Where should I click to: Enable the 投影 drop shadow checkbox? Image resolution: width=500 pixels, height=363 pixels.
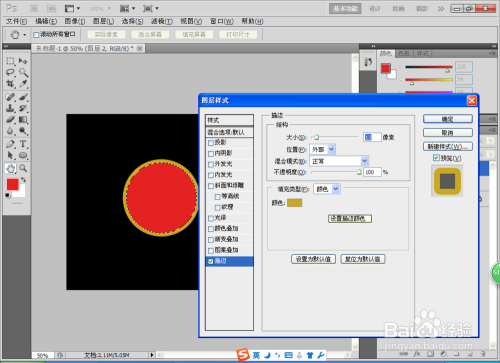211,143
